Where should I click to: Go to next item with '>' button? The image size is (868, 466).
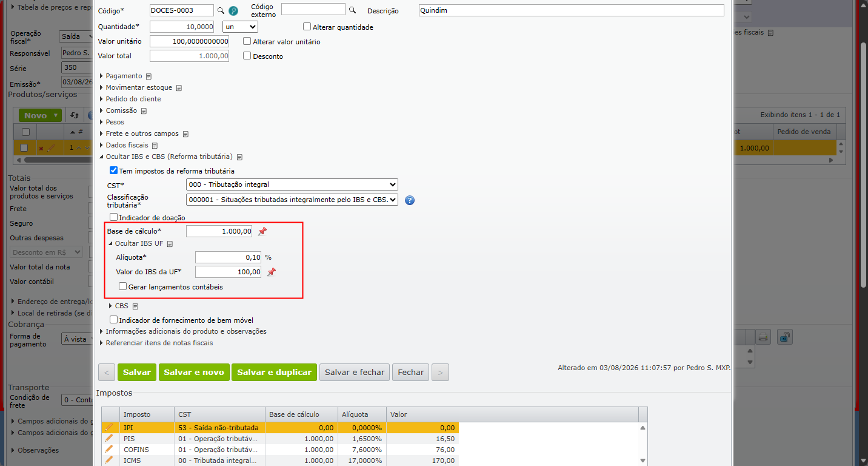(x=441, y=372)
